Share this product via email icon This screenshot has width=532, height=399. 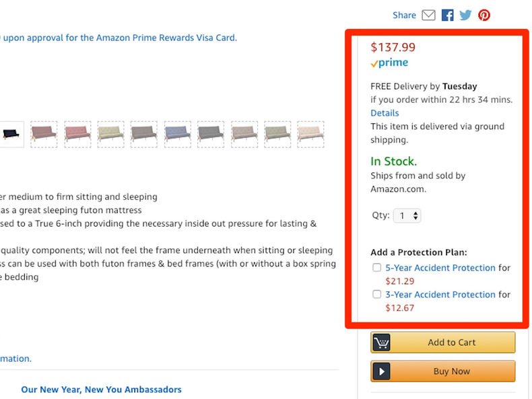tap(428, 15)
